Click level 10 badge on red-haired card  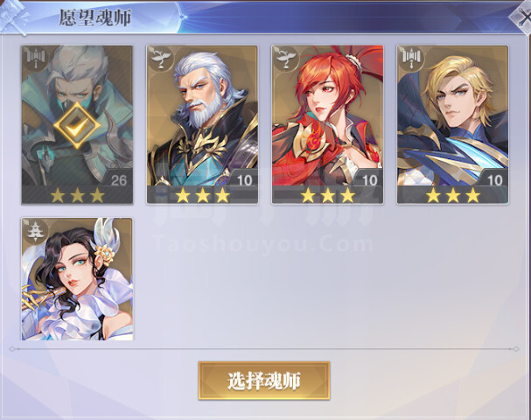[x=368, y=180]
